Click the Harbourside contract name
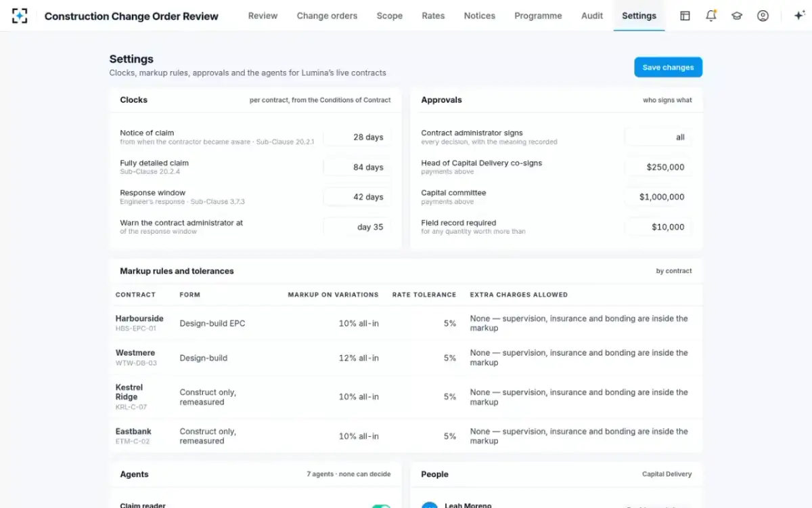 pyautogui.click(x=139, y=318)
